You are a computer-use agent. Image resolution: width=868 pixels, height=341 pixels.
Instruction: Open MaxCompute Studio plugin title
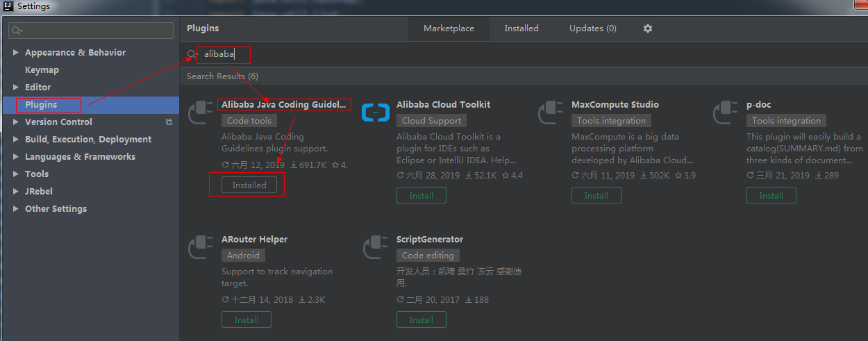click(615, 105)
